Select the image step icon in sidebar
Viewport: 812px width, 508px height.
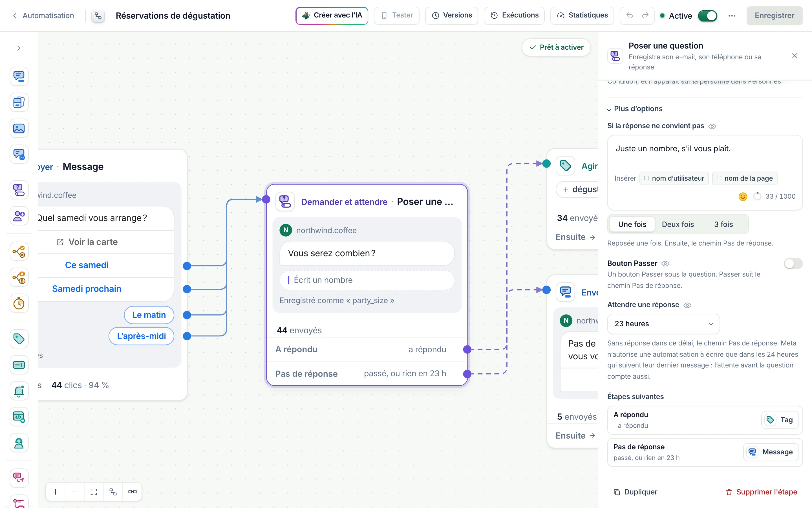19,128
